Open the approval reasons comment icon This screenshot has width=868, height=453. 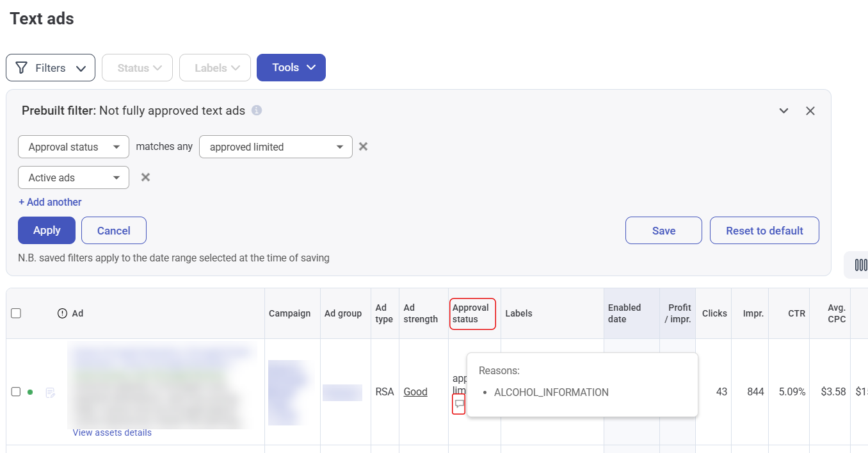pos(458,404)
